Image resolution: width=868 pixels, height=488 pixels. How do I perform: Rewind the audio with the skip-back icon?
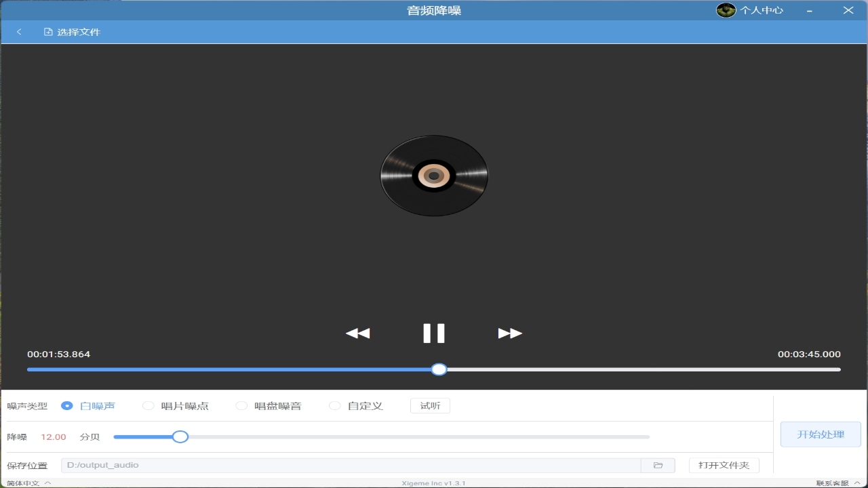pos(357,333)
